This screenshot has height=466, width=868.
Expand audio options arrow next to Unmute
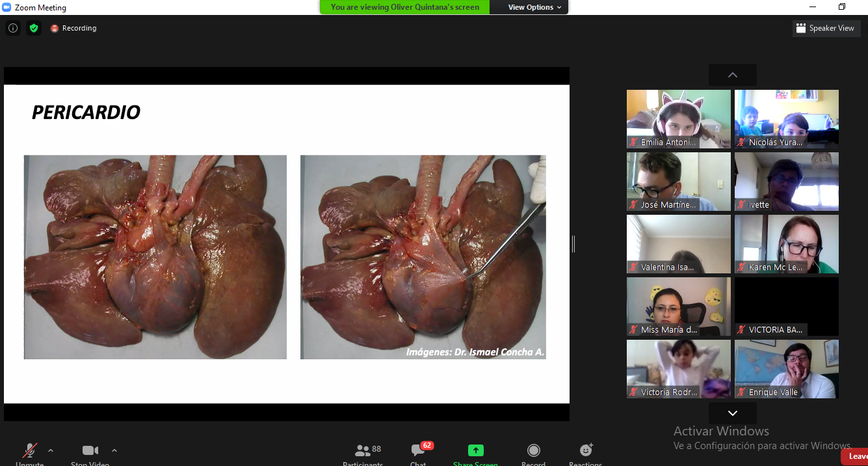click(51, 450)
